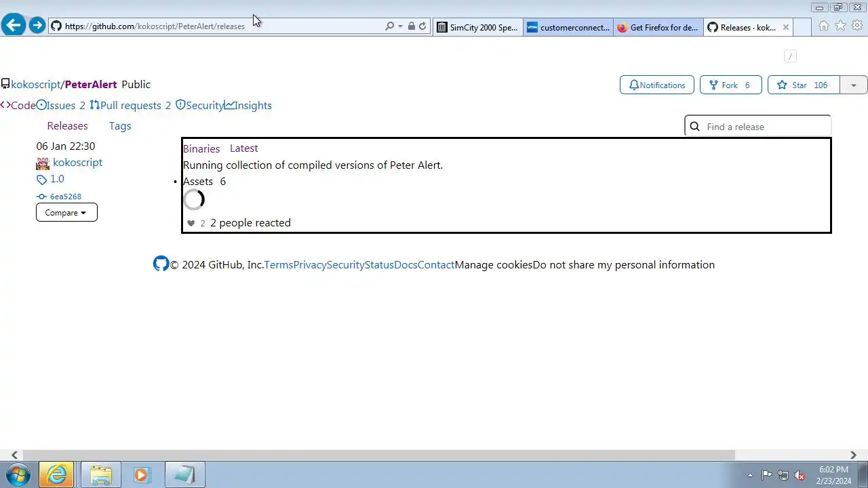868x488 pixels.
Task: Click the horizontal scrollbar left arrow
Action: point(14,455)
